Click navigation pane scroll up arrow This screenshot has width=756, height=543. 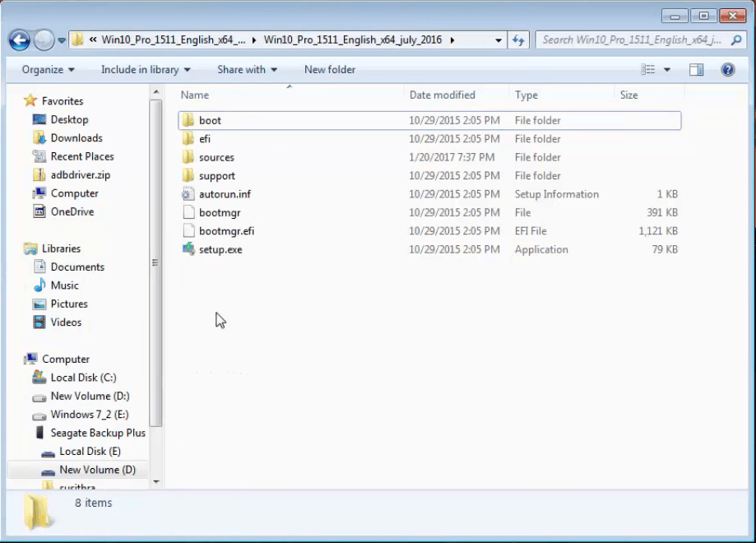155,91
